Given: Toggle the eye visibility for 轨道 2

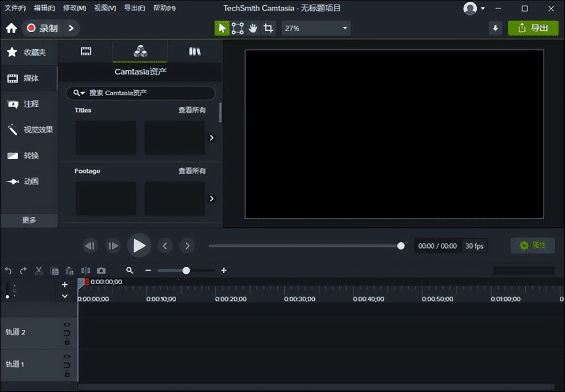Looking at the screenshot, I should pos(67,324).
